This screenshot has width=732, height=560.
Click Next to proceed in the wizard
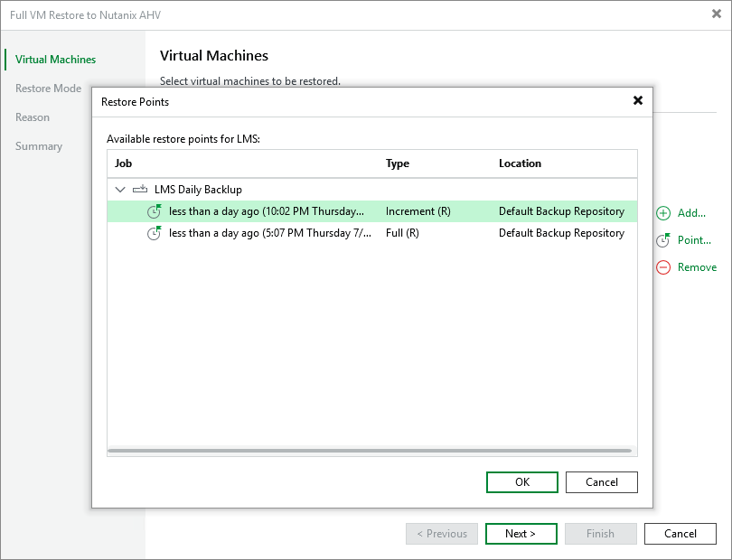tap(521, 534)
